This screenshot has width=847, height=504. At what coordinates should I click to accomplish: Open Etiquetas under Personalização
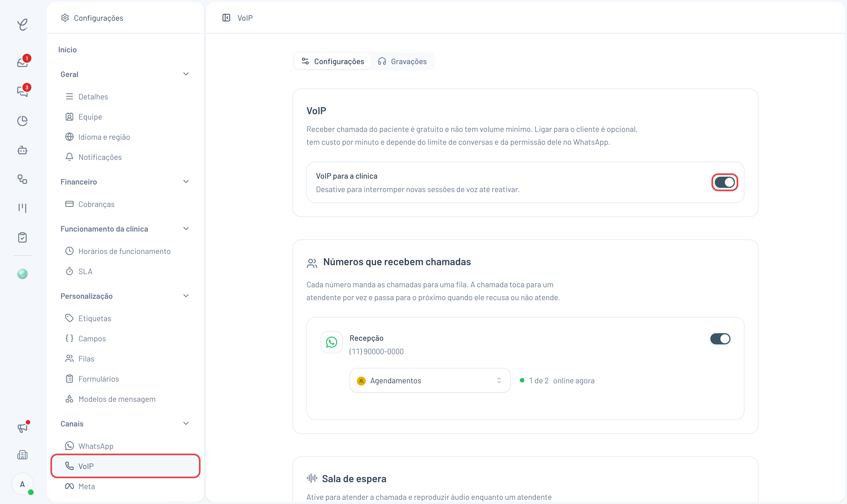tap(125, 318)
